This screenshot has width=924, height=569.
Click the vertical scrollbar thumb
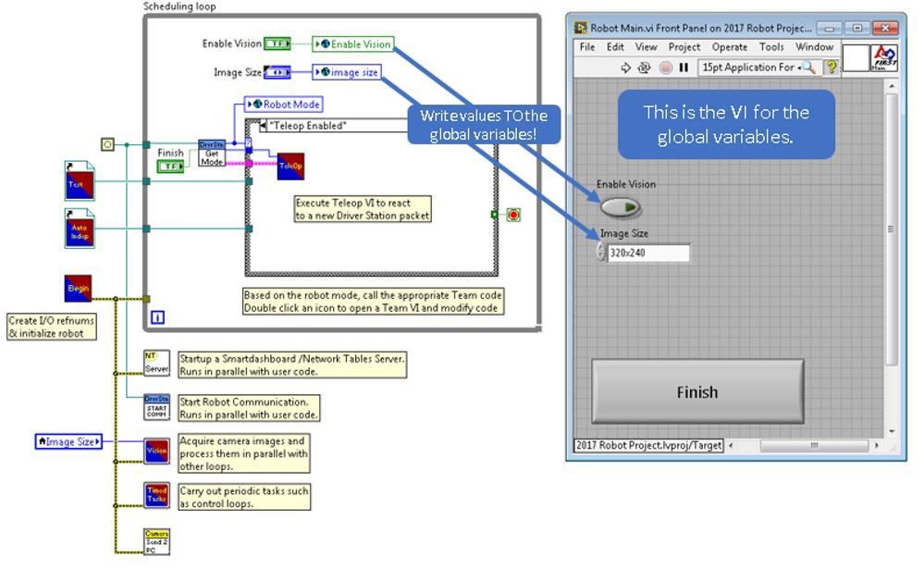(x=892, y=229)
